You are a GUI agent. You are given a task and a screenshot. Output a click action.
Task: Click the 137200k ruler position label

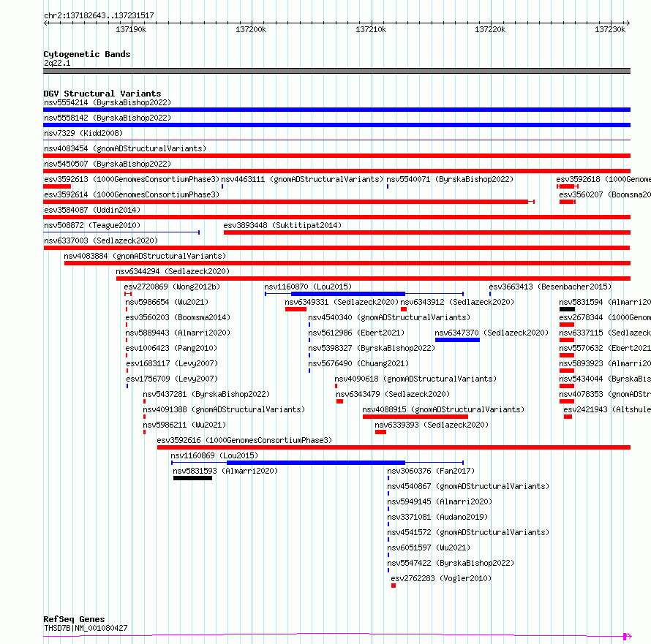click(x=251, y=29)
